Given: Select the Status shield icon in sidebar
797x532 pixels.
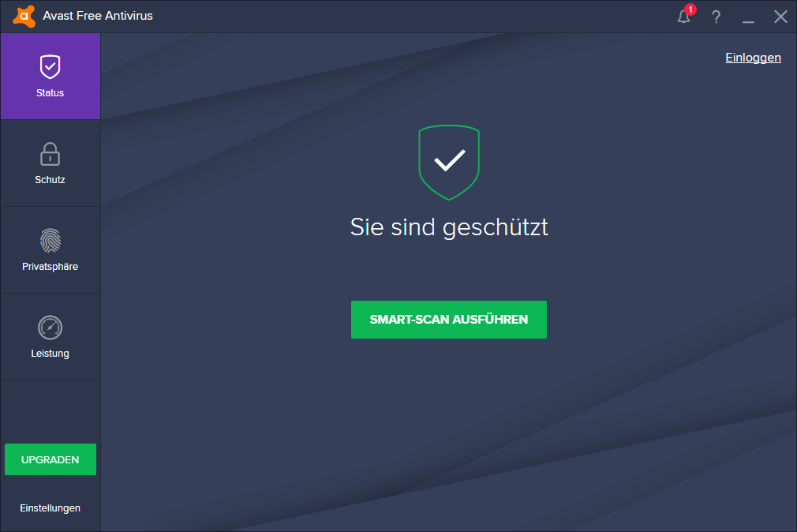Looking at the screenshot, I should click(51, 66).
